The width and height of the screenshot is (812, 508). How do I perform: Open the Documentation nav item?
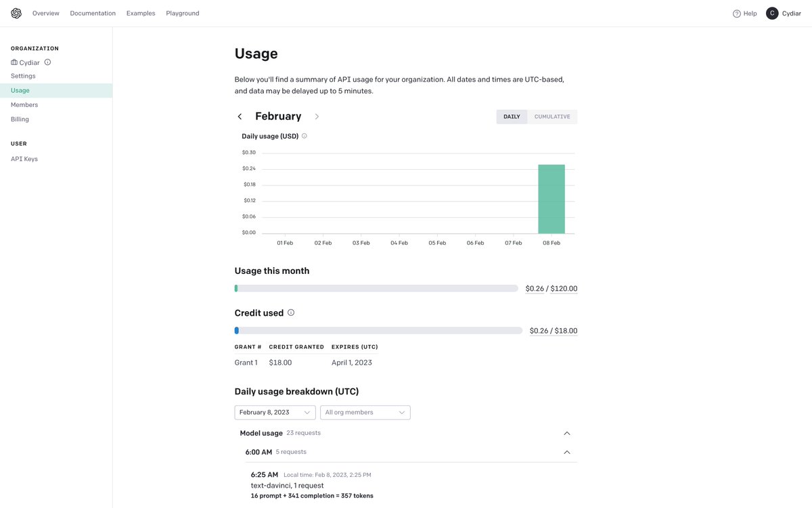coord(93,14)
